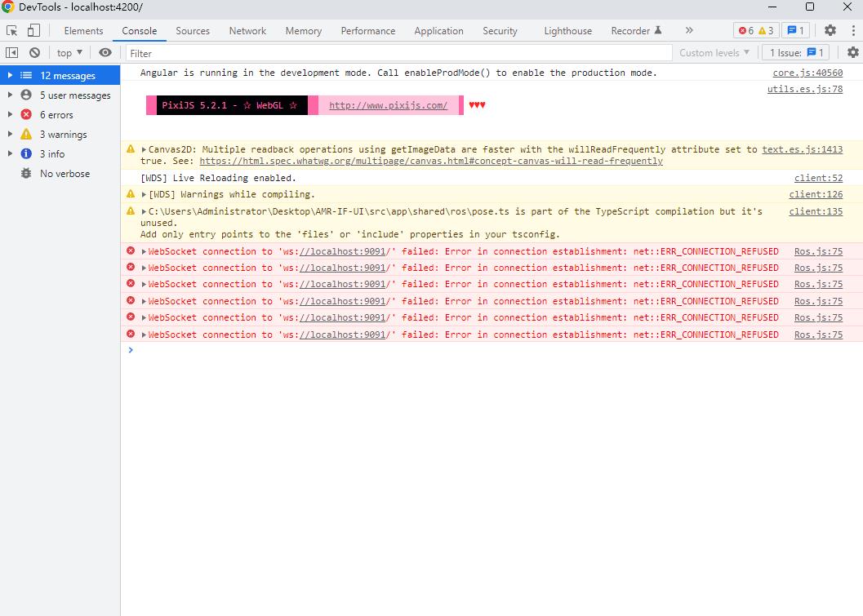863x616 pixels.
Task: Clear console with the ban icon
Action: click(x=34, y=53)
